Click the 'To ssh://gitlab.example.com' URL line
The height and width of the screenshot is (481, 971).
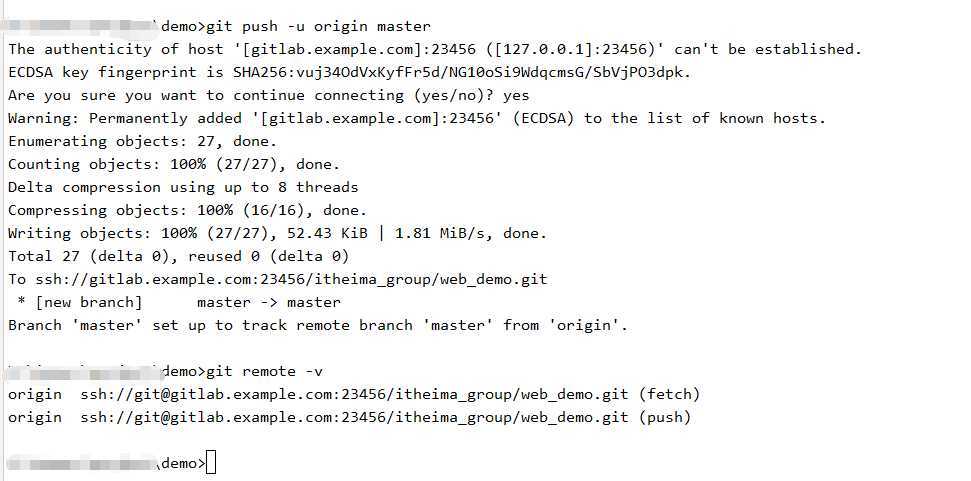tap(277, 279)
